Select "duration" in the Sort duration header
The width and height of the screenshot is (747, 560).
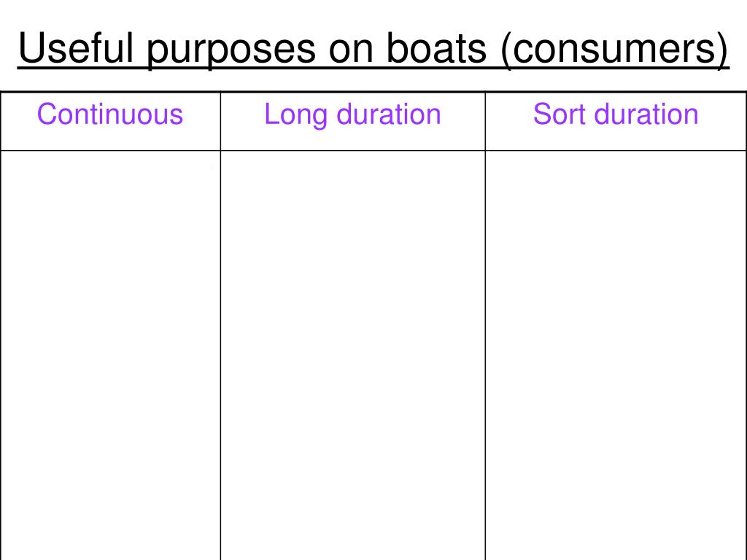click(x=646, y=114)
